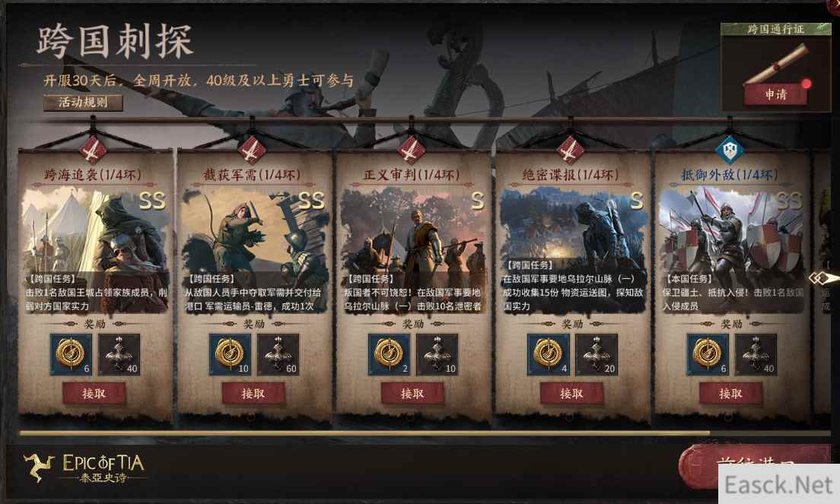Accept the 抵御外敌 mission
The height and width of the screenshot is (504, 840).
tap(730, 393)
